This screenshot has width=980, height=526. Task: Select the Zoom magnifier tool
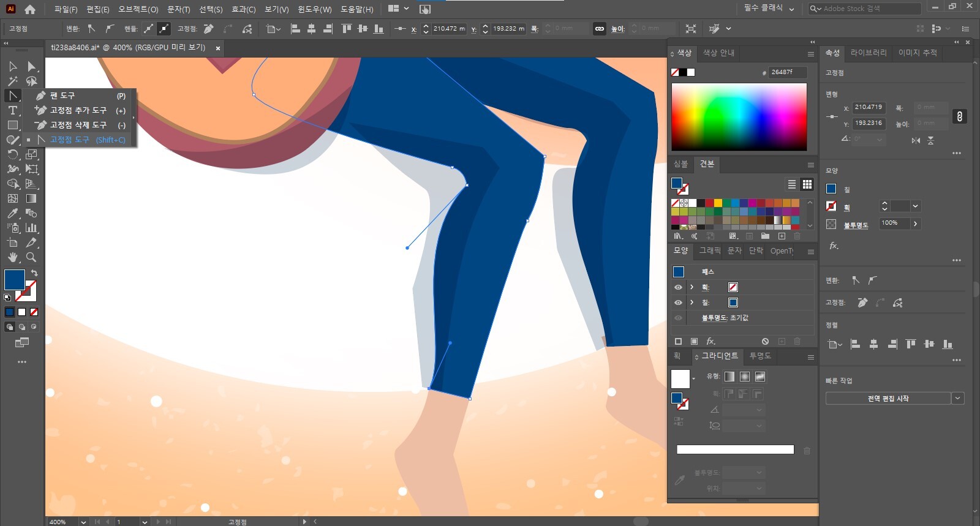coord(31,257)
